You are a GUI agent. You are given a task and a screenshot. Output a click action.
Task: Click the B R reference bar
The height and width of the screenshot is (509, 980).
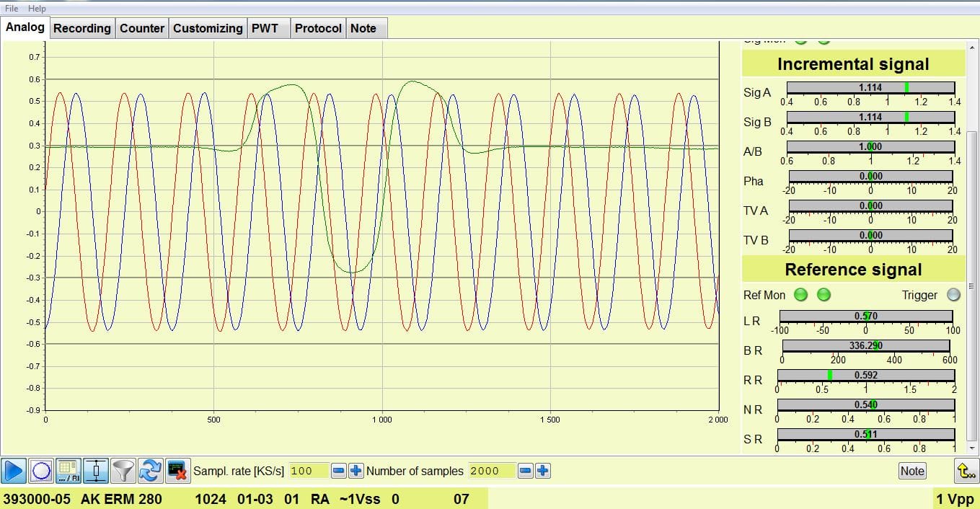tap(866, 345)
